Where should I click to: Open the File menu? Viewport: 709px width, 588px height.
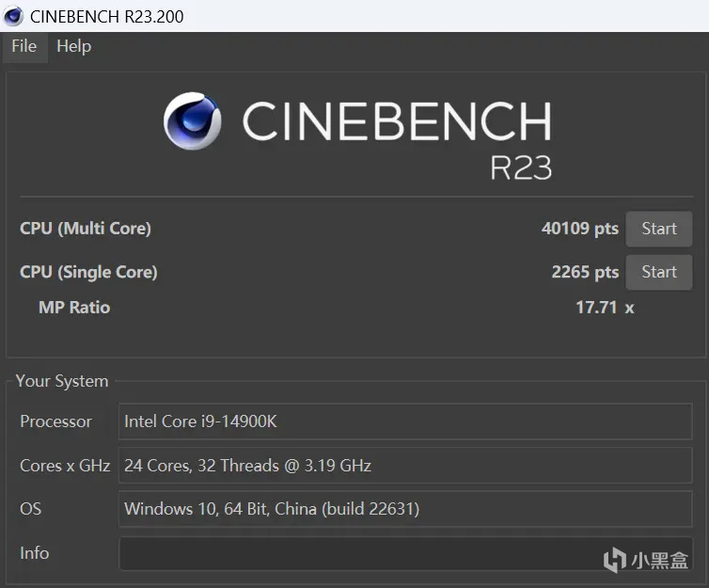click(x=24, y=47)
